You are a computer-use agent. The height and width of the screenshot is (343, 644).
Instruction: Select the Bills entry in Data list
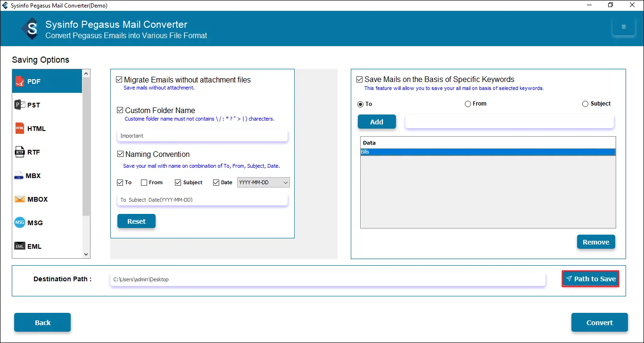[487, 152]
